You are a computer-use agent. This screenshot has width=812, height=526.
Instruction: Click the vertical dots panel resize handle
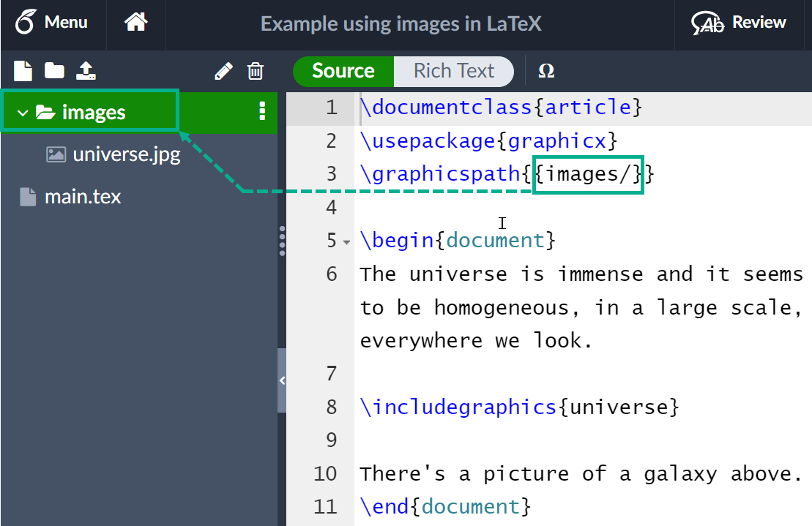tap(282, 241)
